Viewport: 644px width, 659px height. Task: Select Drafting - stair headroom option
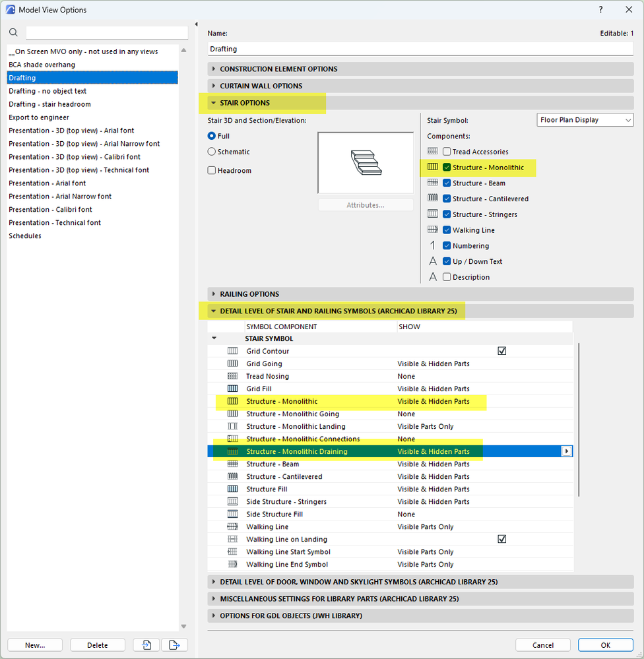coord(92,104)
